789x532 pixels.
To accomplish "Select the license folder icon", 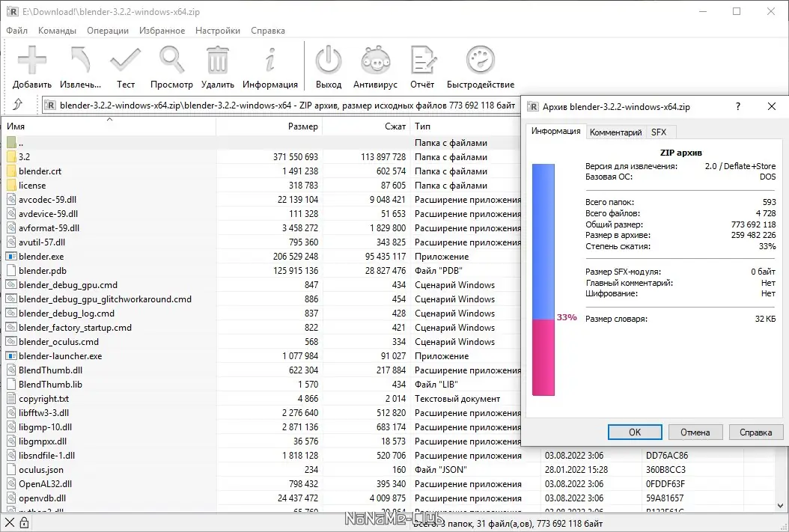I will (11, 185).
